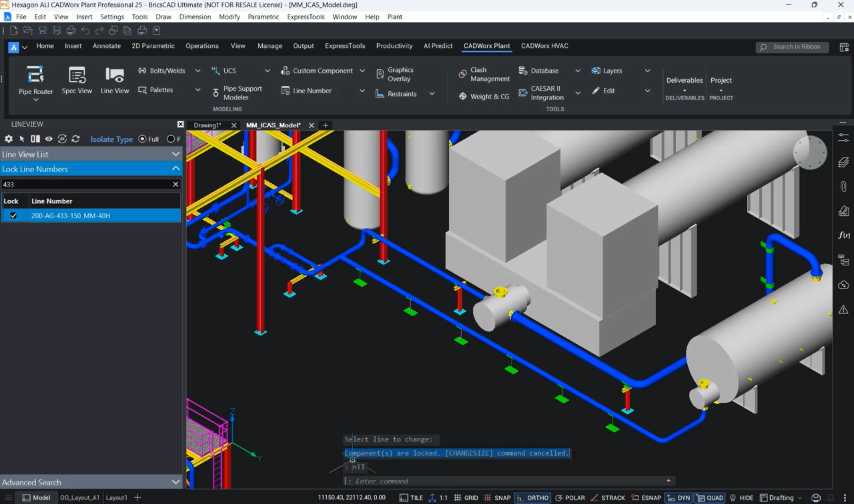Expand the UCS dropdown
Viewport: 854px width, 504px height.
268,71
